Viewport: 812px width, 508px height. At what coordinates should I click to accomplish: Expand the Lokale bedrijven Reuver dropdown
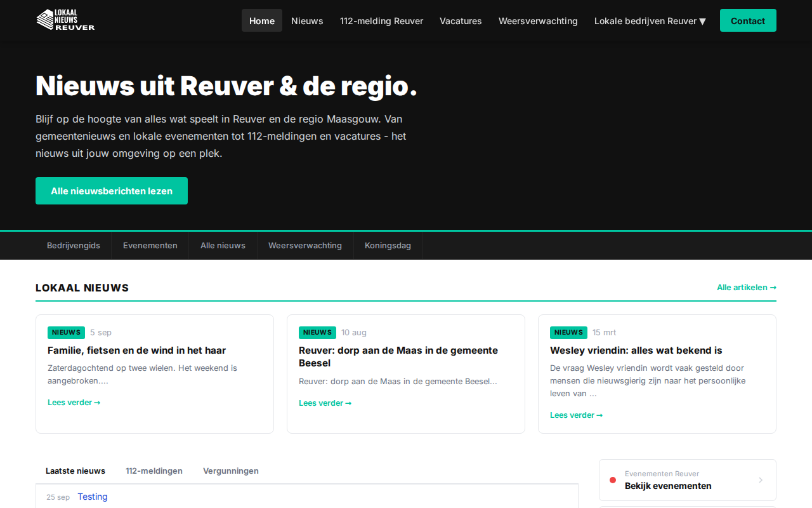click(x=650, y=20)
